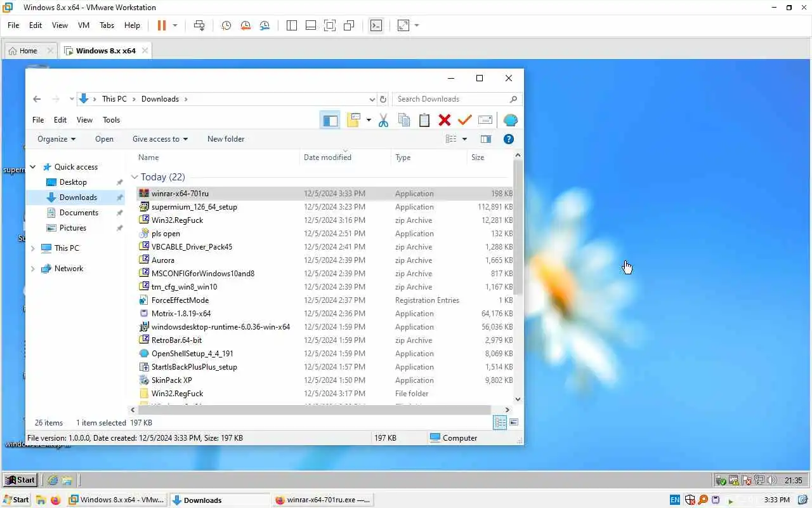This screenshot has height=508, width=812.
Task: Select Pictures in Quick access
Action: coord(73,228)
